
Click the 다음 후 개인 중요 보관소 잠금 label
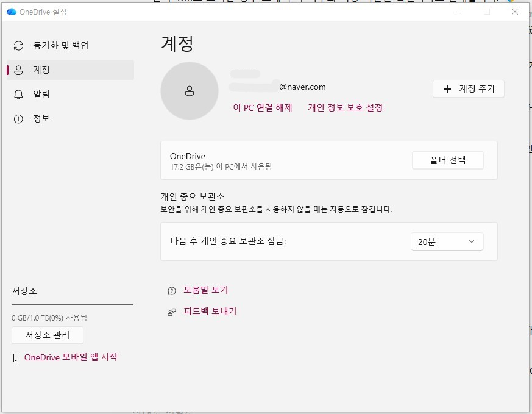click(228, 241)
